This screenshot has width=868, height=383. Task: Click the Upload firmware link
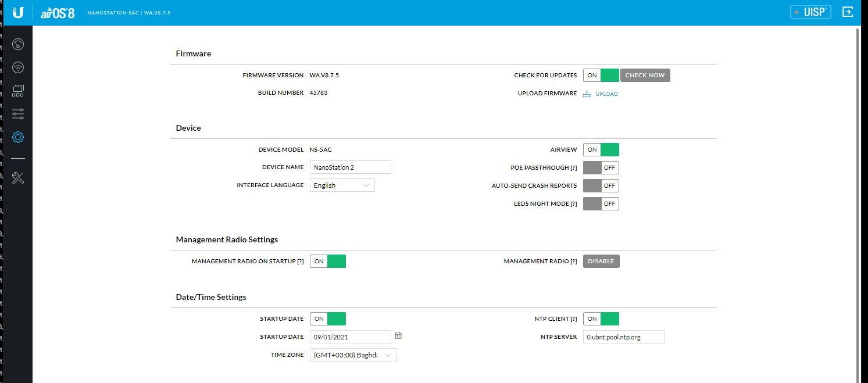[x=606, y=94]
